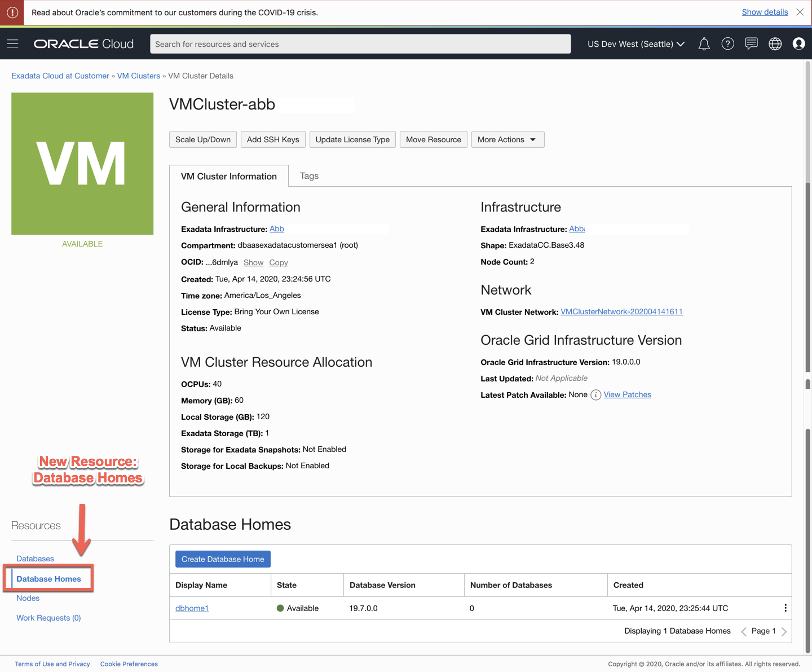Open Cookie Preferences link
This screenshot has height=672, width=812.
tap(129, 664)
